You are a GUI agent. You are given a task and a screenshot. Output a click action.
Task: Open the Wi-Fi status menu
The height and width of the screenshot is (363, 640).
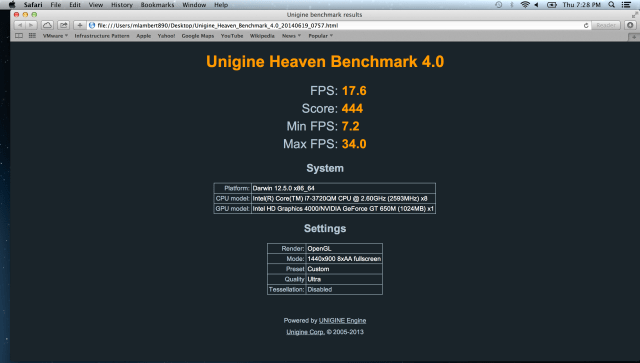(x=525, y=5)
